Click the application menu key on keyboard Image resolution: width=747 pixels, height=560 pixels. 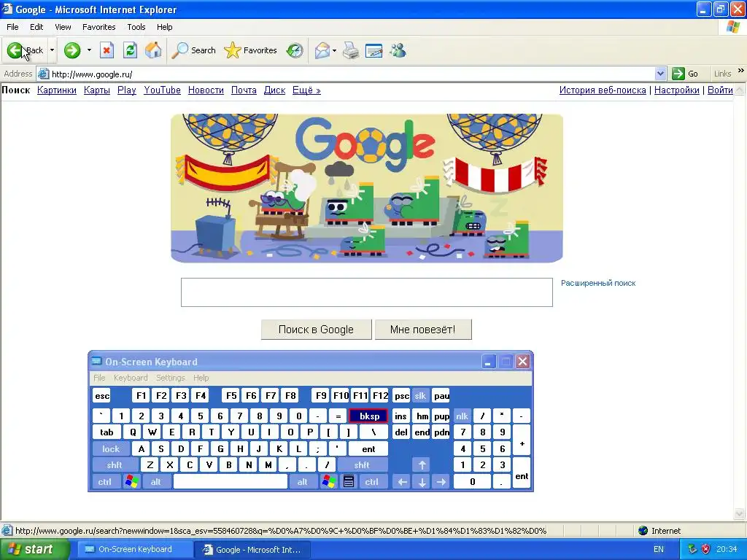(x=349, y=481)
